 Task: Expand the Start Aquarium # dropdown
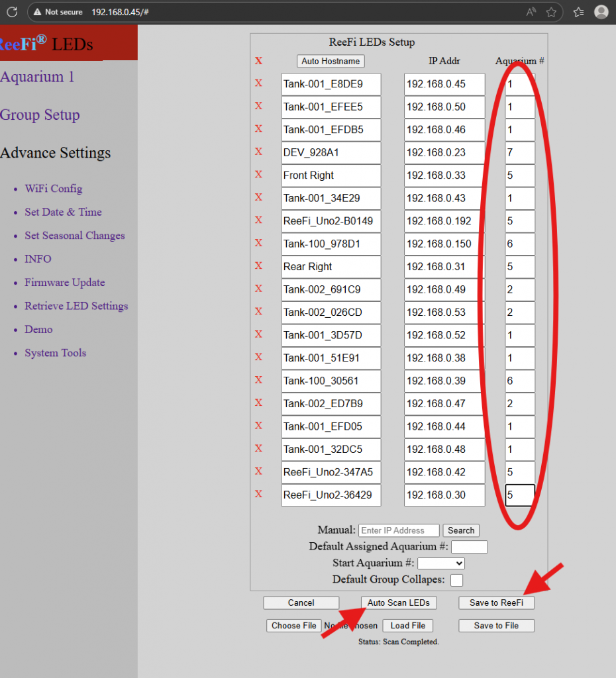(x=441, y=563)
